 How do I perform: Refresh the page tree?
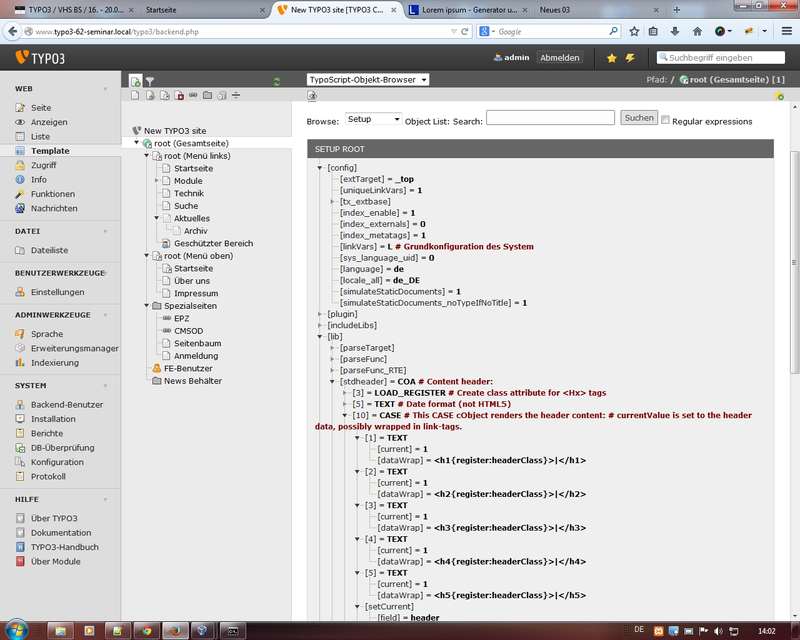pos(277,81)
